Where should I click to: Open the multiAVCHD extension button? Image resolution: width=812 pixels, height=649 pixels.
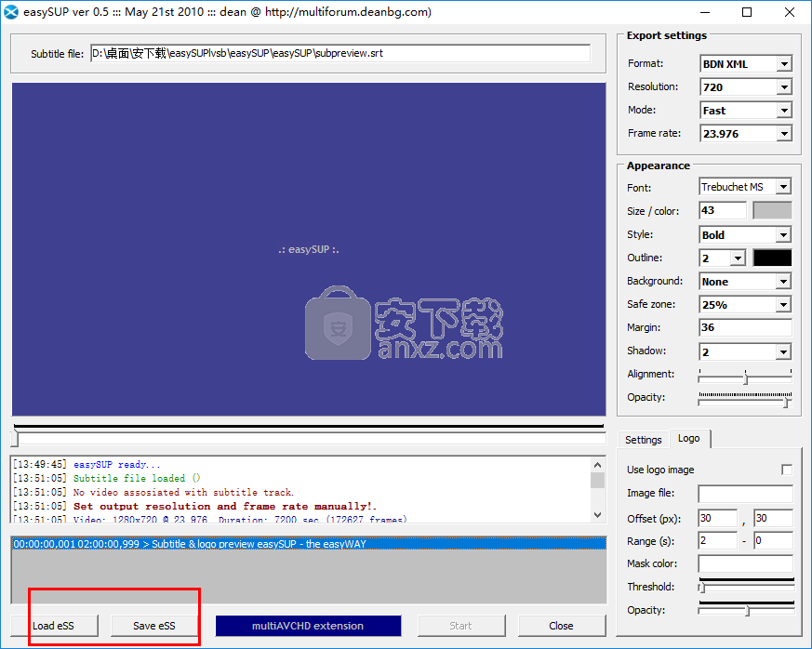click(x=308, y=626)
